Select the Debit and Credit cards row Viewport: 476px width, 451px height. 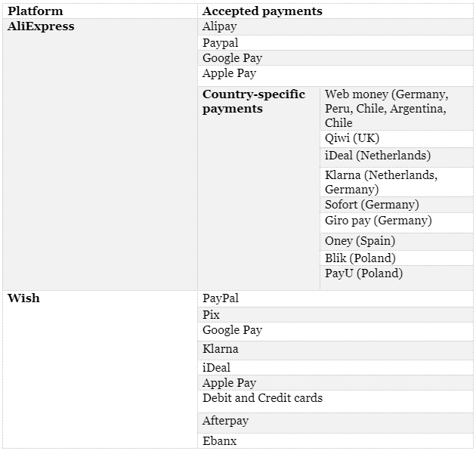pos(262,398)
